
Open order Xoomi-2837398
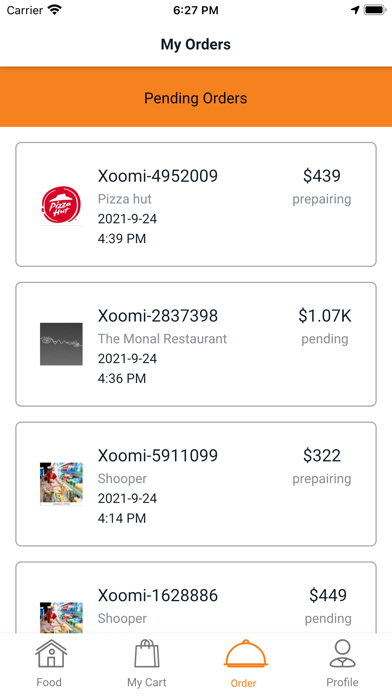[x=196, y=344]
